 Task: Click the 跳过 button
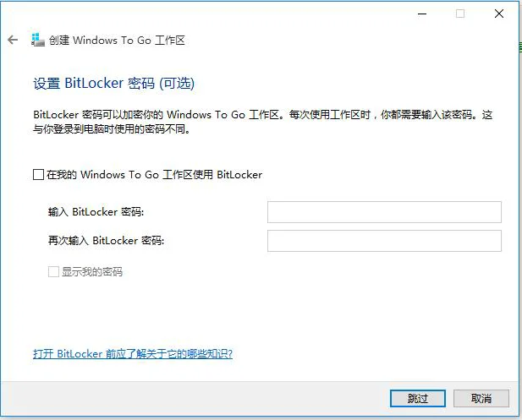click(418, 398)
